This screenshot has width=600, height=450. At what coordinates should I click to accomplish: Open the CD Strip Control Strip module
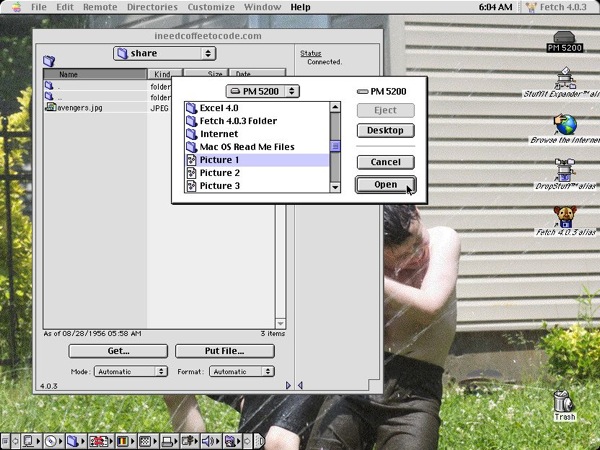(x=54, y=441)
